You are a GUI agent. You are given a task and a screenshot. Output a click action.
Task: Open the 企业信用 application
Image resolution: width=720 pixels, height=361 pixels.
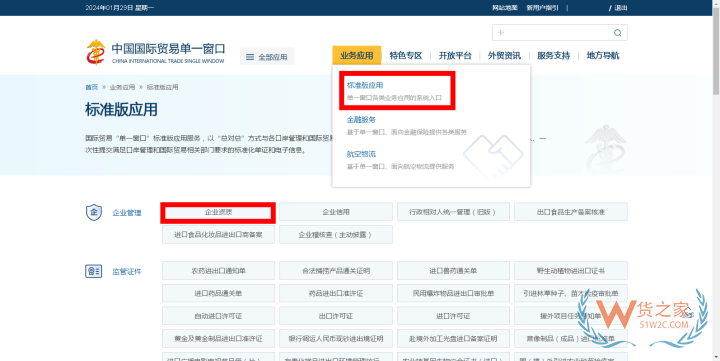[336, 212]
